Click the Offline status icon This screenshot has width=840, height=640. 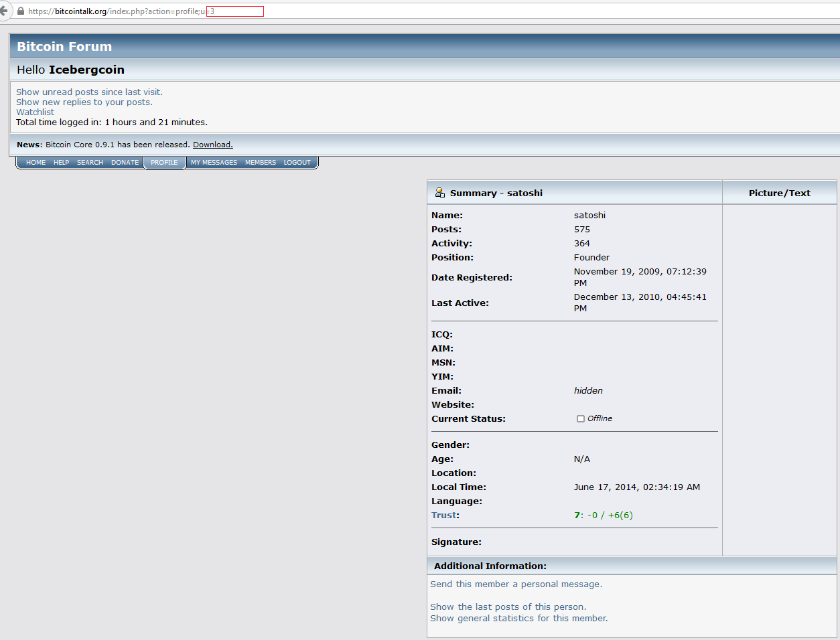(581, 418)
